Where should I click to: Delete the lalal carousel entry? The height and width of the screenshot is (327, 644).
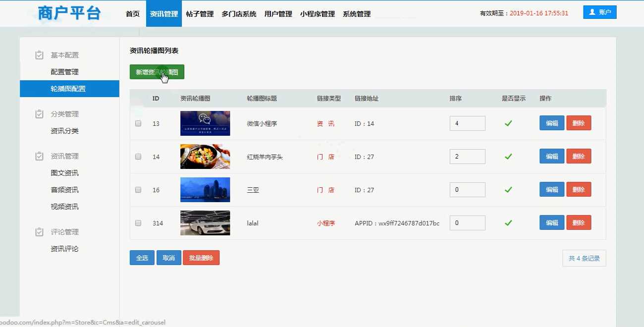[578, 223]
